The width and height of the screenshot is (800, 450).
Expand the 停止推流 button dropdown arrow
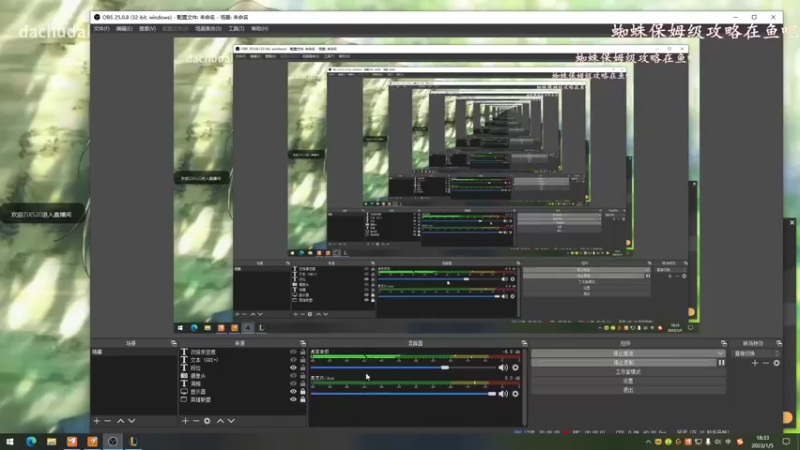tap(720, 353)
